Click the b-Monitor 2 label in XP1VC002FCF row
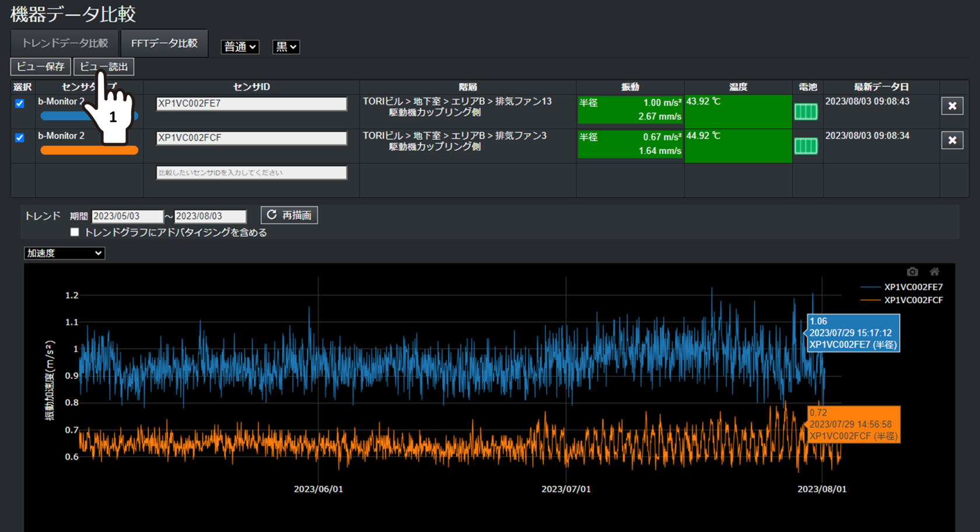This screenshot has width=980, height=532. pos(61,136)
